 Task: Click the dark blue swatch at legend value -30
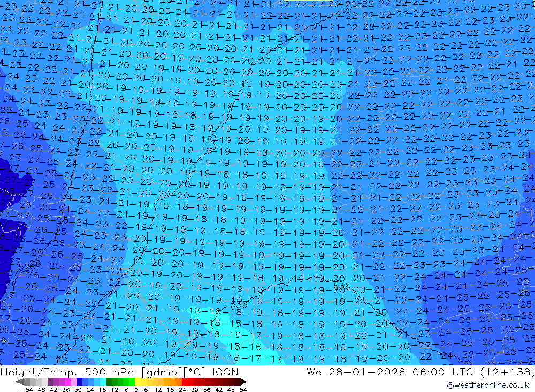(79, 381)
